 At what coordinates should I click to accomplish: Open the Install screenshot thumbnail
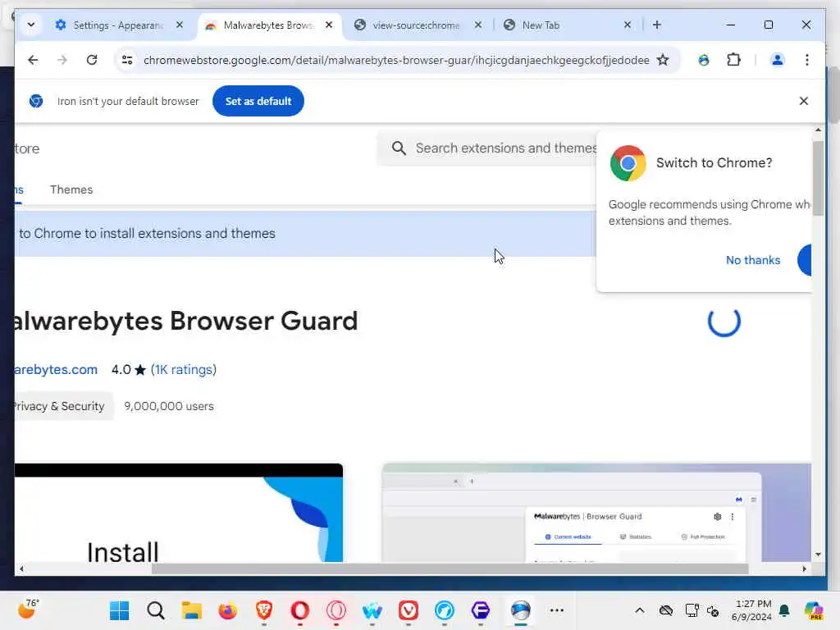coord(178,513)
